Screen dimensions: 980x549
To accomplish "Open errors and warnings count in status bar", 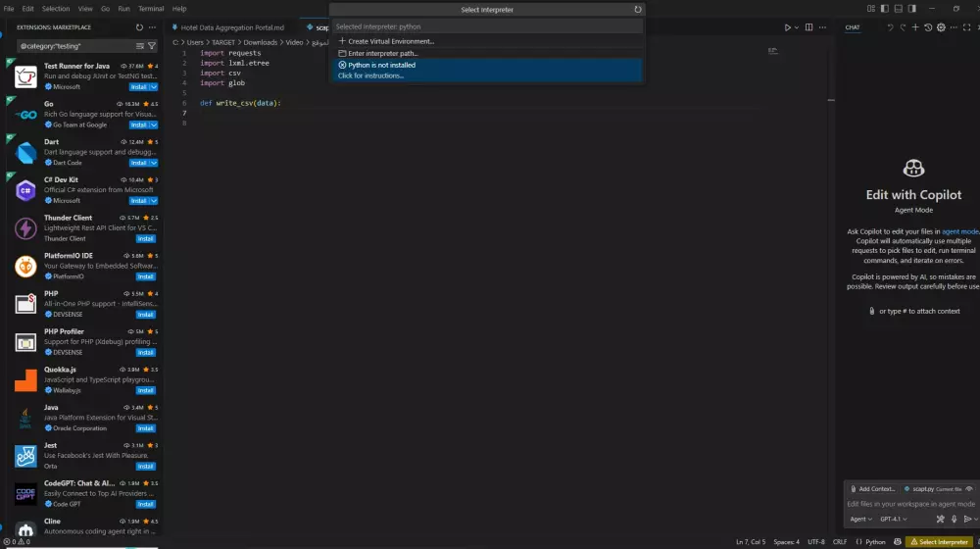I will (17, 542).
